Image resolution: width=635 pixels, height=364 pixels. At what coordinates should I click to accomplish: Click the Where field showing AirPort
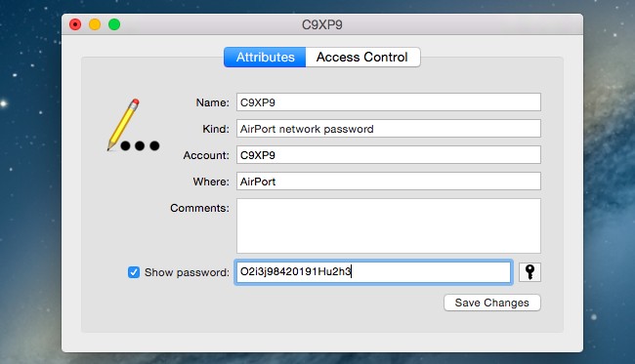[389, 182]
